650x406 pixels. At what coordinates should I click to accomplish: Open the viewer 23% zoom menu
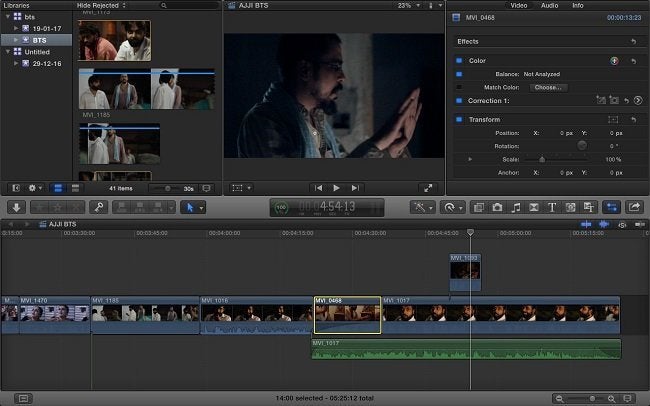(409, 5)
